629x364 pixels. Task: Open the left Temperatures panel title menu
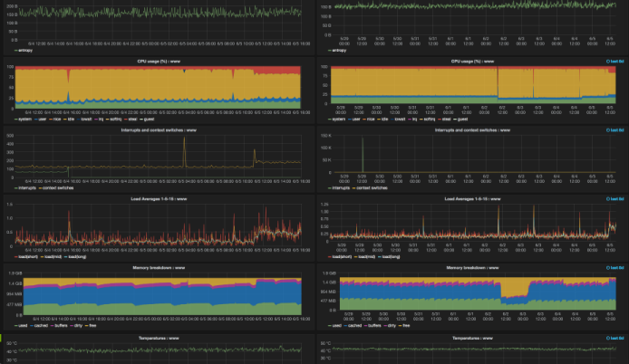[x=159, y=339]
